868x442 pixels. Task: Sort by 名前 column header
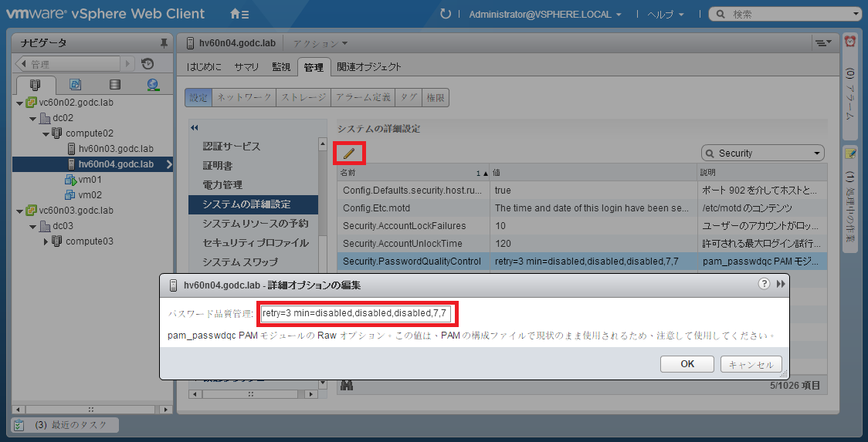[413, 173]
